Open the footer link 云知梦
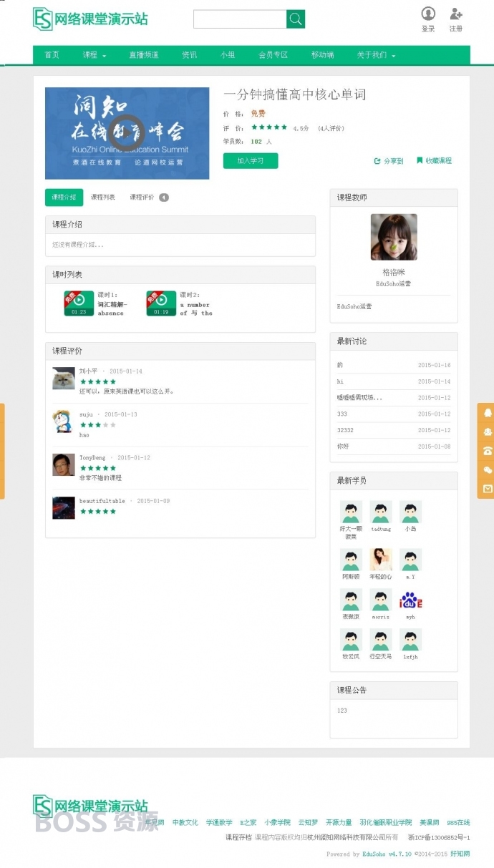494x868 pixels. [x=308, y=823]
